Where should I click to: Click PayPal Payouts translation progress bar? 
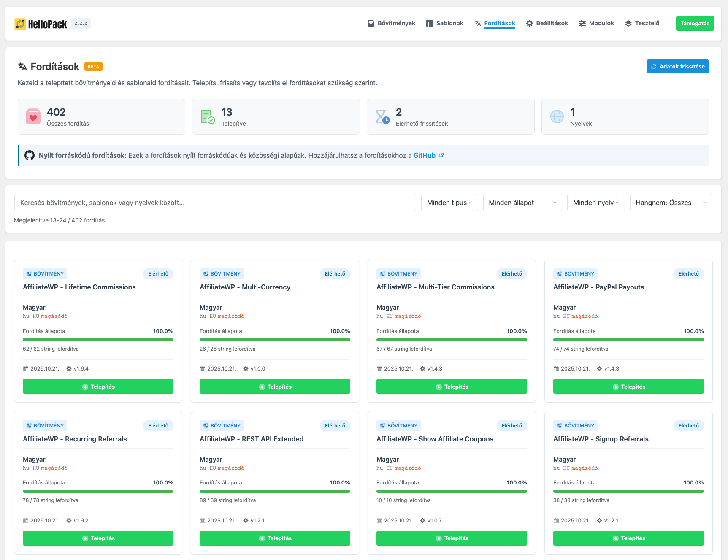pyautogui.click(x=628, y=340)
